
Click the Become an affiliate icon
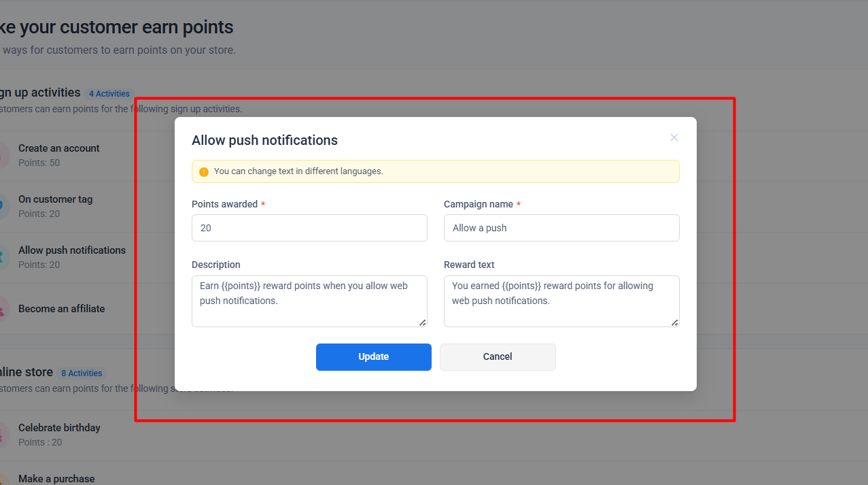point(3,310)
